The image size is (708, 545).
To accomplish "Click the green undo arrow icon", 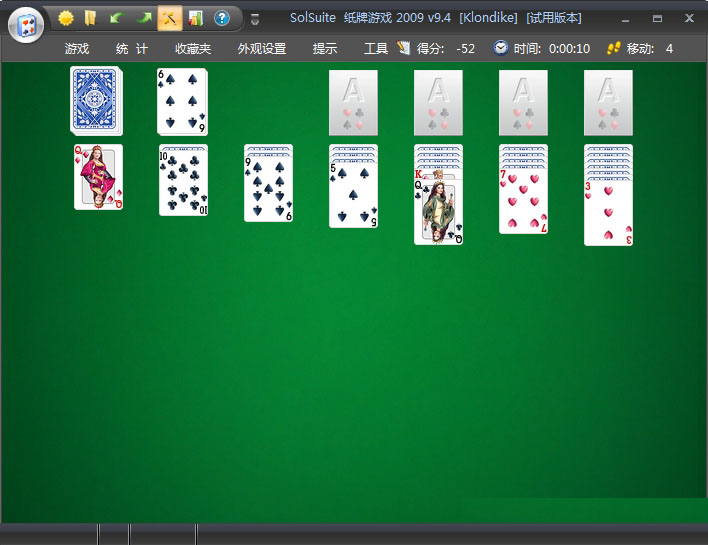I will 117,18.
